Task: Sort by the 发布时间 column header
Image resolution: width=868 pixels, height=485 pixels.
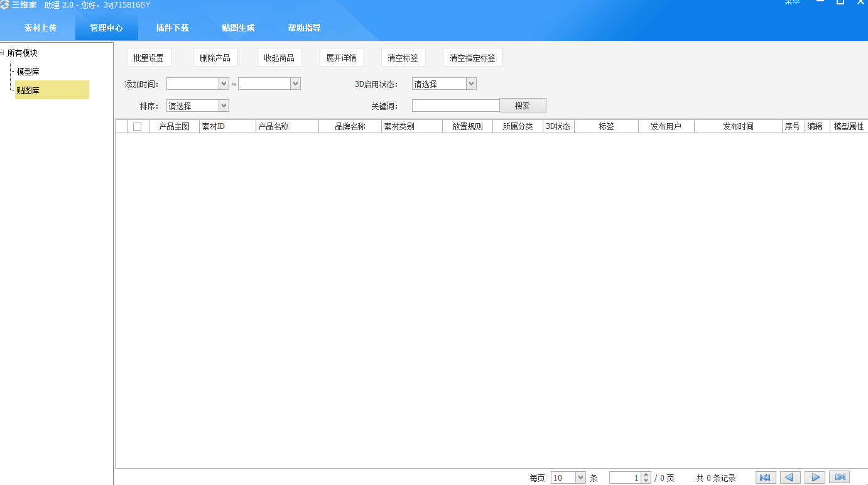Action: 739,126
